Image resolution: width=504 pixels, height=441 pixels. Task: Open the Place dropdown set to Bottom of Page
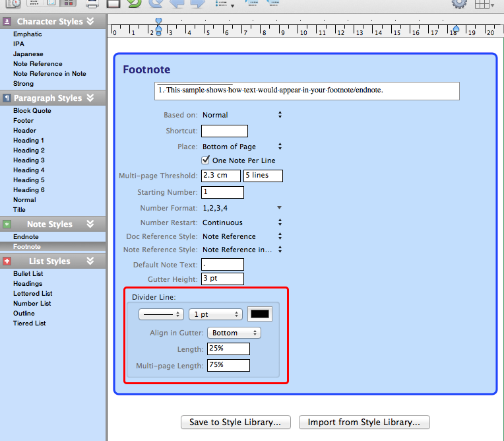pyautogui.click(x=241, y=147)
